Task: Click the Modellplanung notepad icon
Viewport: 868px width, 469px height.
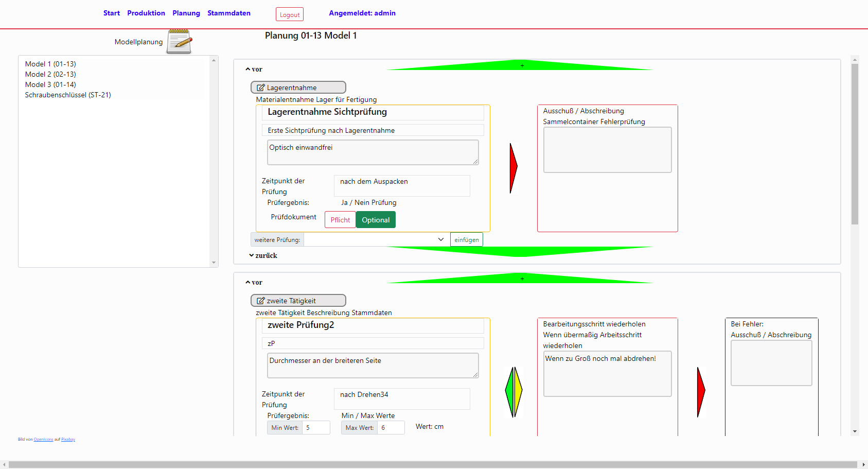Action: [x=179, y=42]
